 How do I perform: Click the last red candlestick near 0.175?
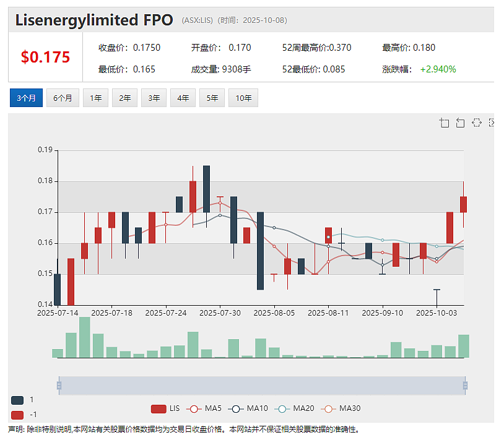coord(463,204)
